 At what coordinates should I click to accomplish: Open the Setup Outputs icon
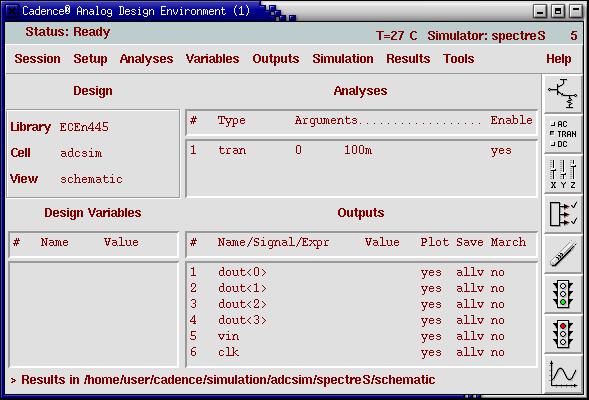pos(562,214)
